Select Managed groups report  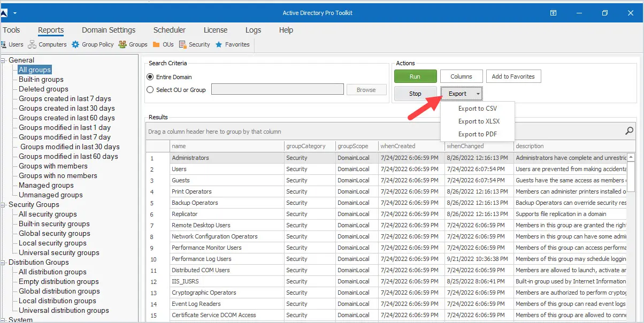pos(46,185)
